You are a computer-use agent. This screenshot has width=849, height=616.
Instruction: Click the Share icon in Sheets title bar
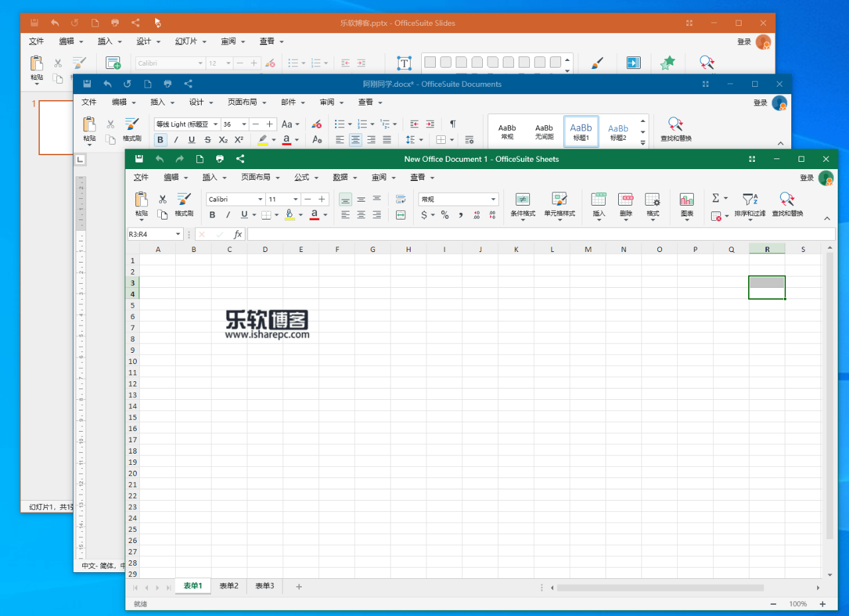(x=240, y=159)
